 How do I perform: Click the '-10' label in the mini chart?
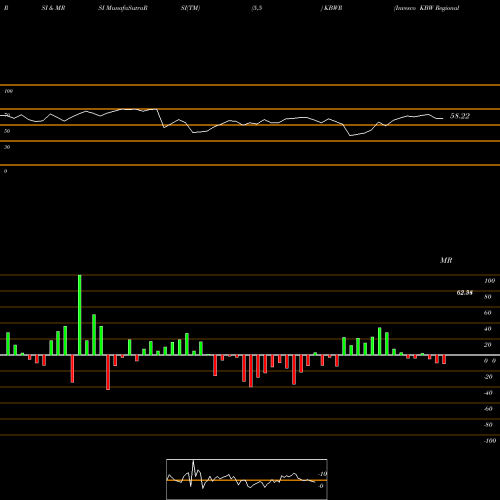pyautogui.click(x=322, y=474)
